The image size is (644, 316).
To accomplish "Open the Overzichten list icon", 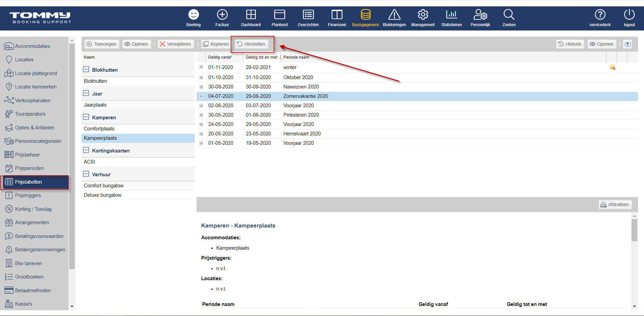I will point(308,15).
